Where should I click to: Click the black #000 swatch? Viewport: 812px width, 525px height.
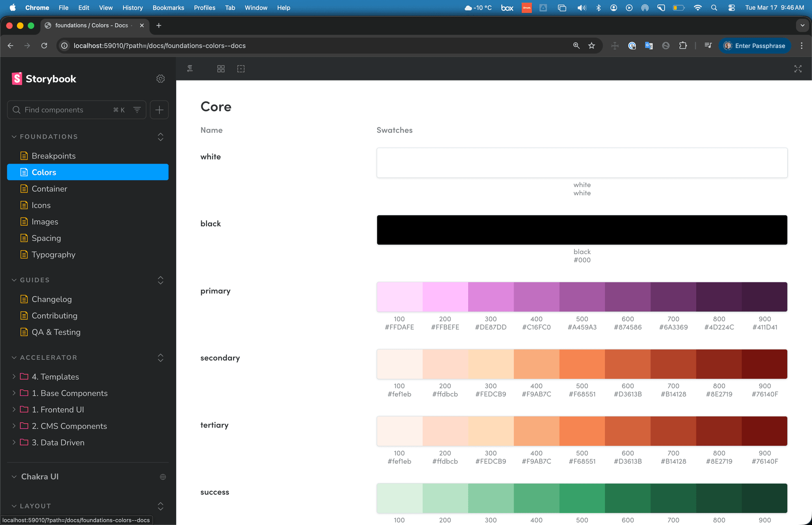[582, 230]
